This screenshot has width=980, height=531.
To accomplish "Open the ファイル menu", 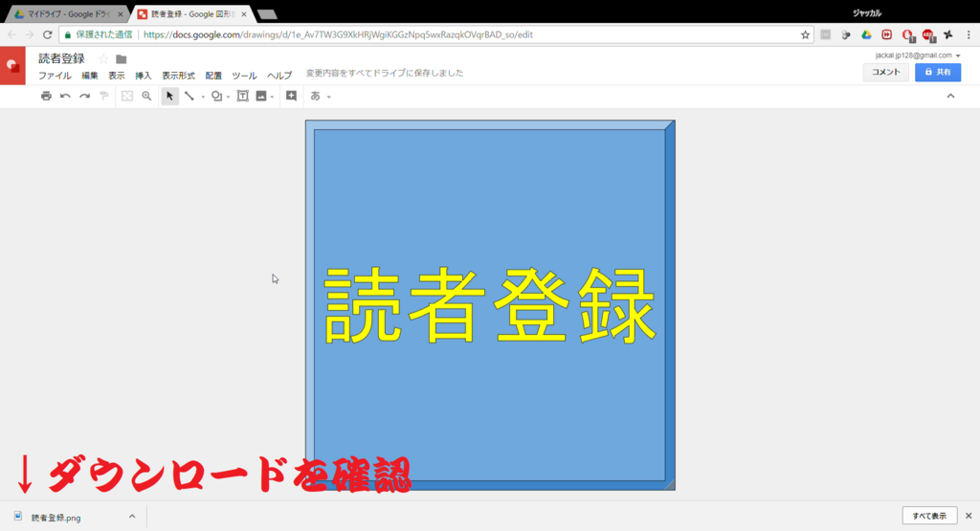I will pyautogui.click(x=55, y=76).
